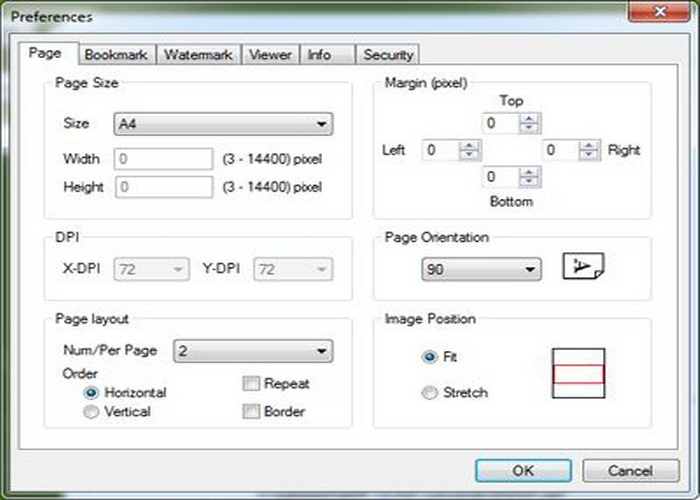Image resolution: width=700 pixels, height=500 pixels.
Task: Click the image position preview diagram
Action: [579, 373]
